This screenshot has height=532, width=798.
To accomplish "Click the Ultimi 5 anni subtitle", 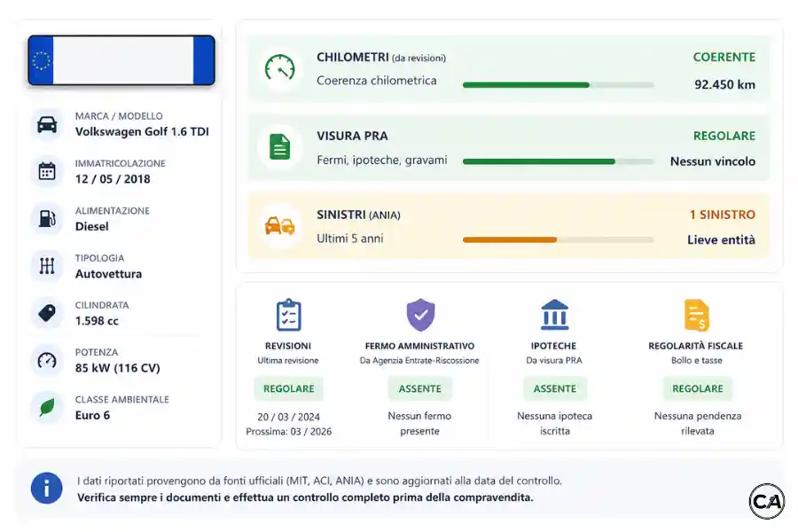I will click(349, 239).
